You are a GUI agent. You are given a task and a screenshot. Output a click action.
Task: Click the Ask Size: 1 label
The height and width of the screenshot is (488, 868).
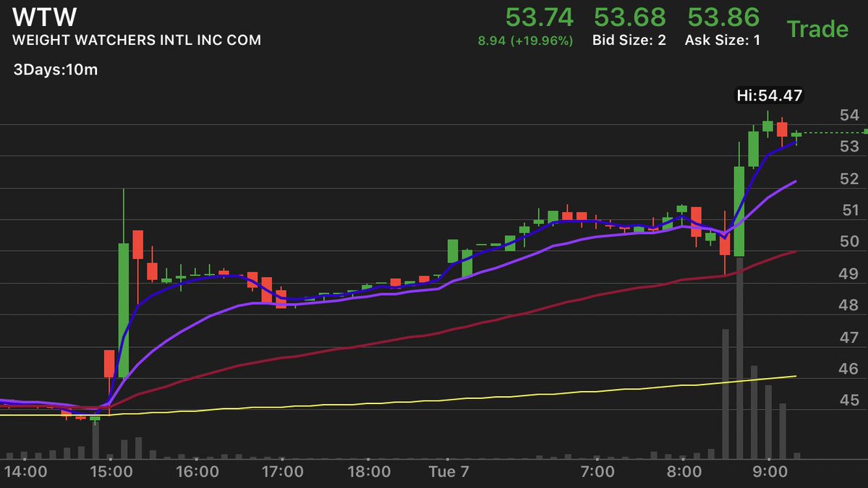tap(723, 40)
